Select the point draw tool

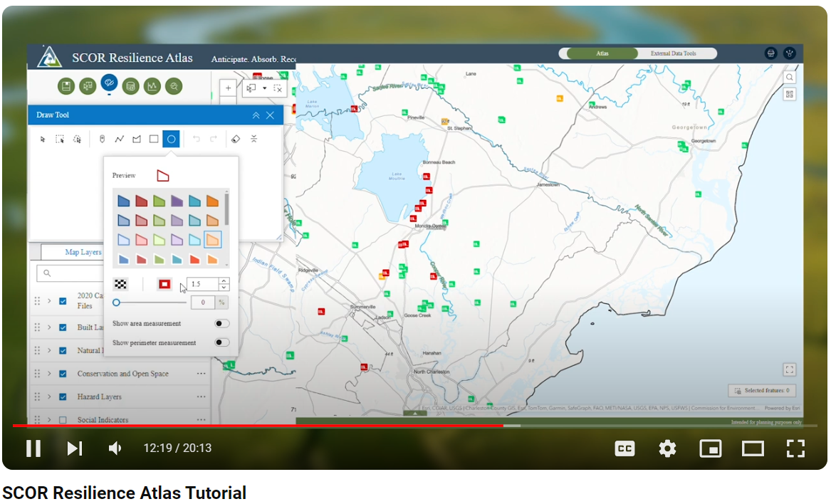(101, 139)
